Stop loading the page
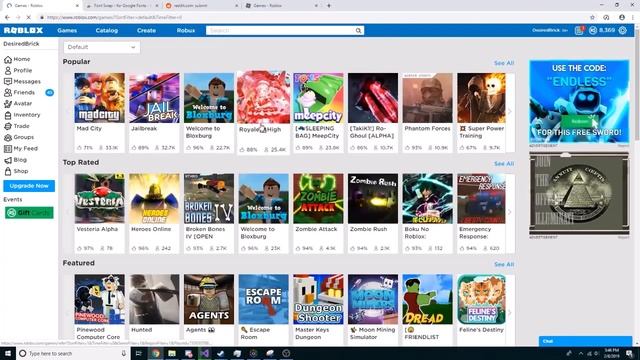The height and width of the screenshot is (360, 640). 28,18
